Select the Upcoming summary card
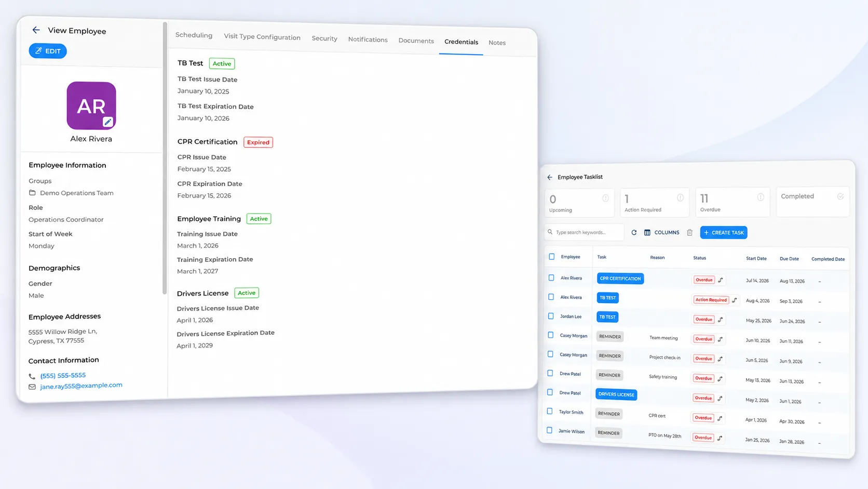This screenshot has height=489, width=868. click(579, 203)
